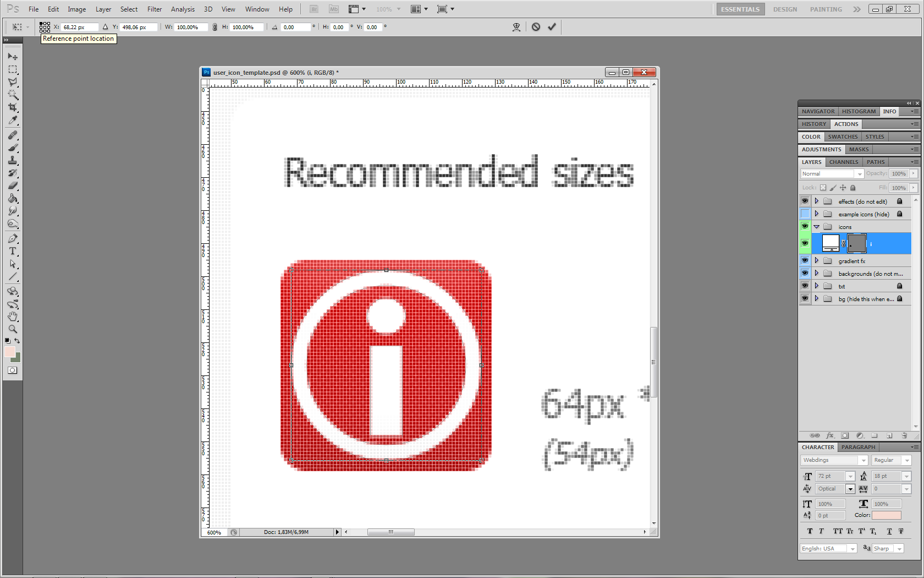Open the Analysis menu
The height and width of the screenshot is (578, 924).
click(x=183, y=9)
